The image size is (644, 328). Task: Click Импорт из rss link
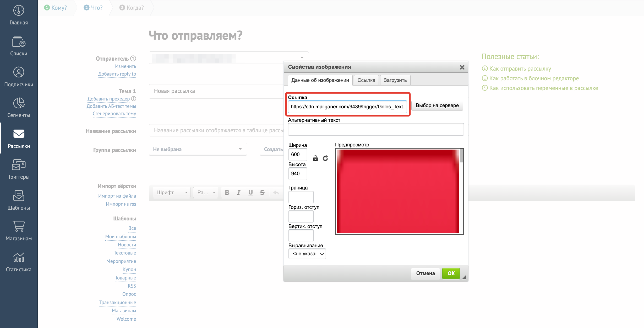(x=121, y=204)
